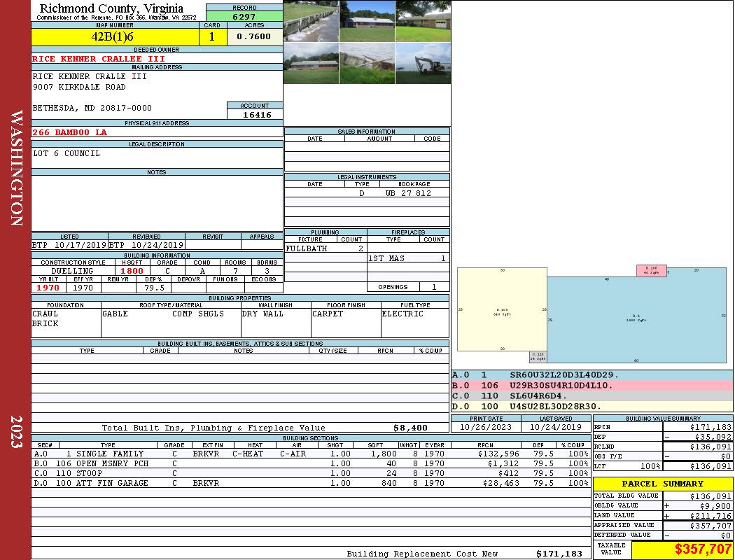Click the deeded owner name in red

[x=99, y=59]
